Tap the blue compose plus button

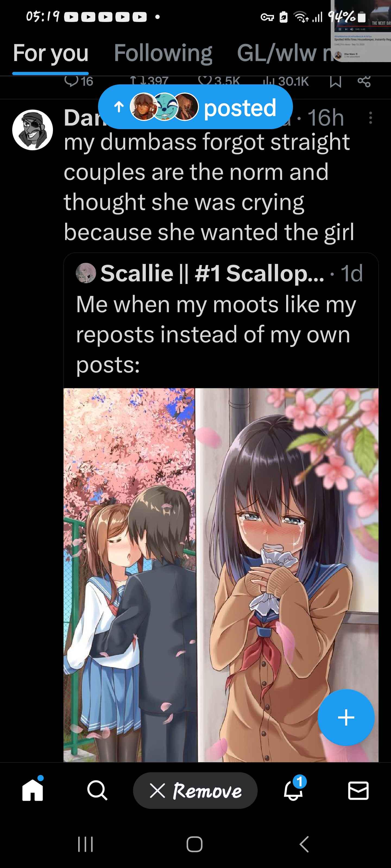pos(346,717)
